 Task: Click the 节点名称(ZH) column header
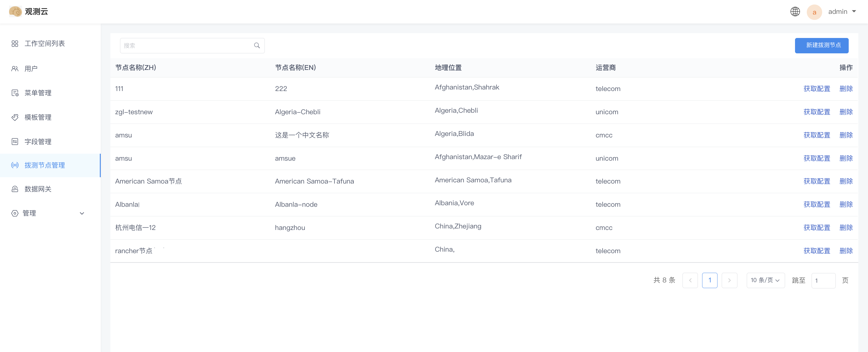(135, 68)
